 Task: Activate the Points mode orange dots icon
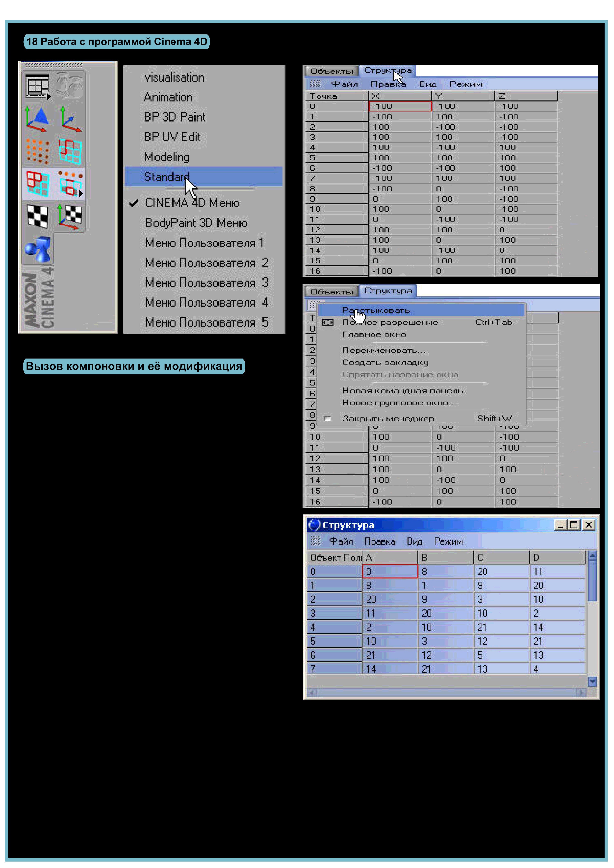pyautogui.click(x=37, y=151)
